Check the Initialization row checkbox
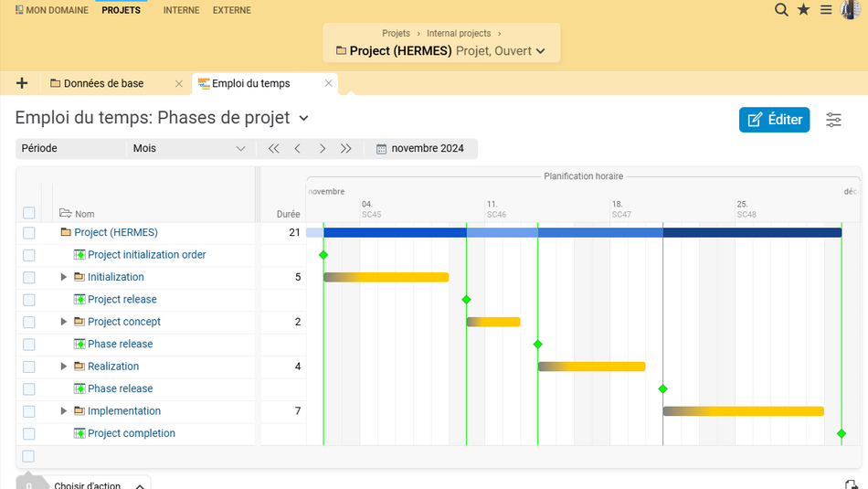868x489 pixels. tap(29, 278)
